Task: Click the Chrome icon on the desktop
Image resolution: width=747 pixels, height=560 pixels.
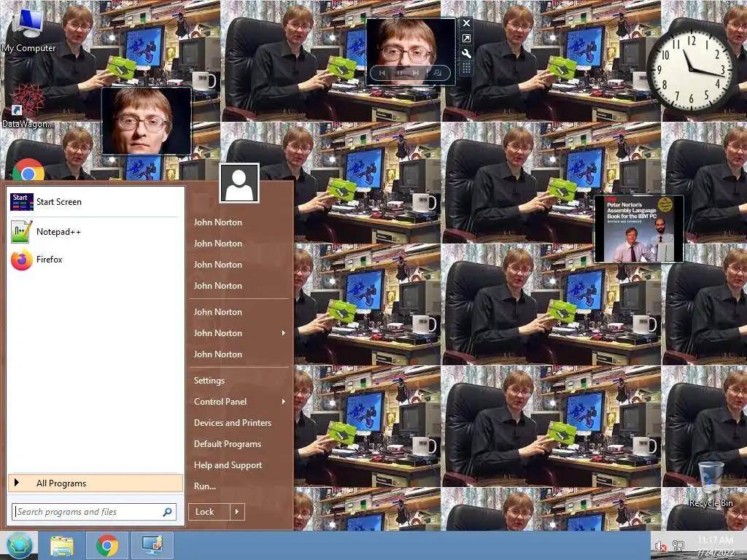Action: [28, 171]
